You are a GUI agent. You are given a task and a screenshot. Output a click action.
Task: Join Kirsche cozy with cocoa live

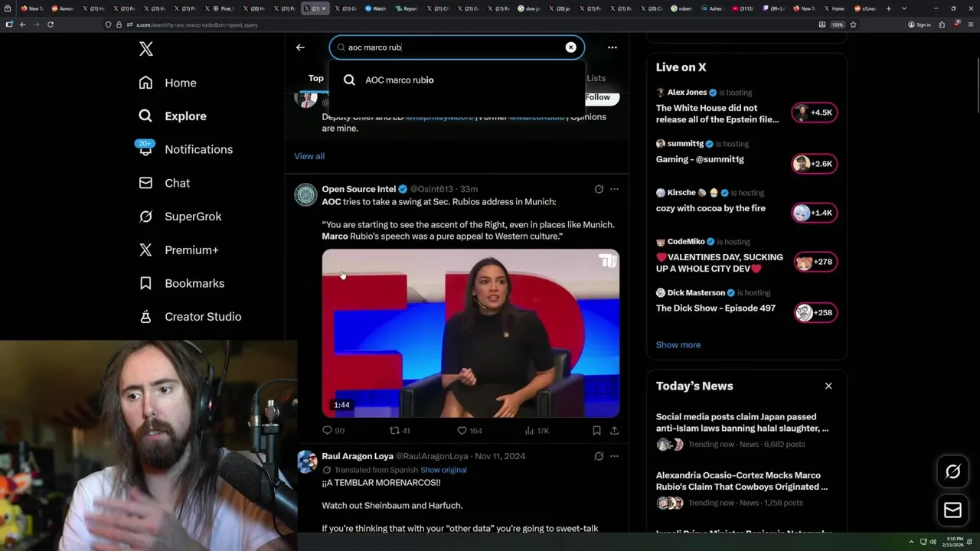746,204
